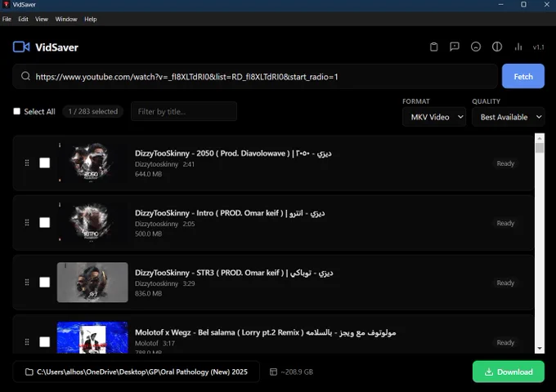This screenshot has height=392, width=556.
Task: Open the Help menu
Action: click(91, 19)
